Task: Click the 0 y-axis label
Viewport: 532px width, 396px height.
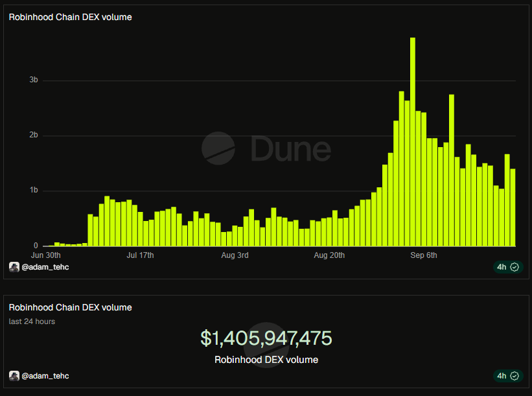Action: point(36,246)
